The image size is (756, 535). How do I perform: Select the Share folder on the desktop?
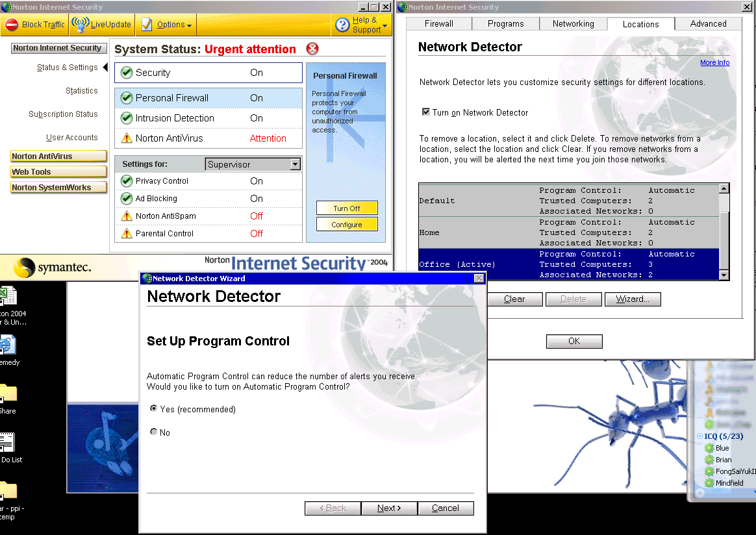(x=8, y=399)
